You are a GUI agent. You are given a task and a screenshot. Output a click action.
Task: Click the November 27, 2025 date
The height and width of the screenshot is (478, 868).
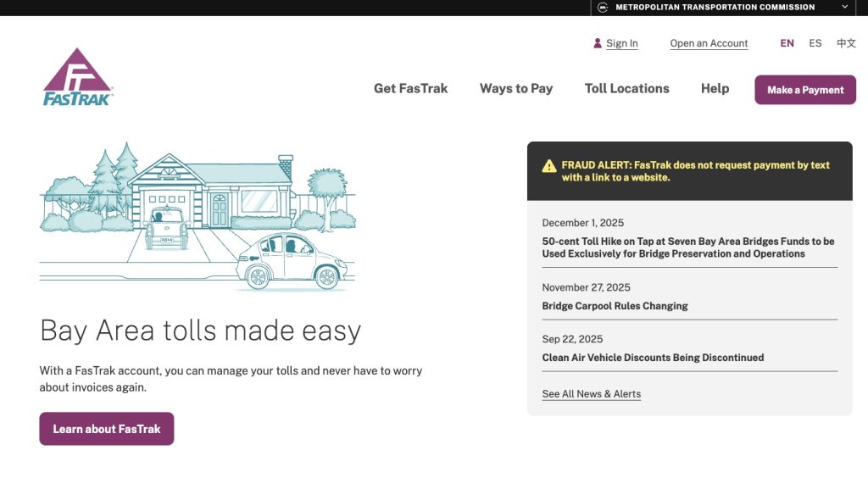point(586,287)
